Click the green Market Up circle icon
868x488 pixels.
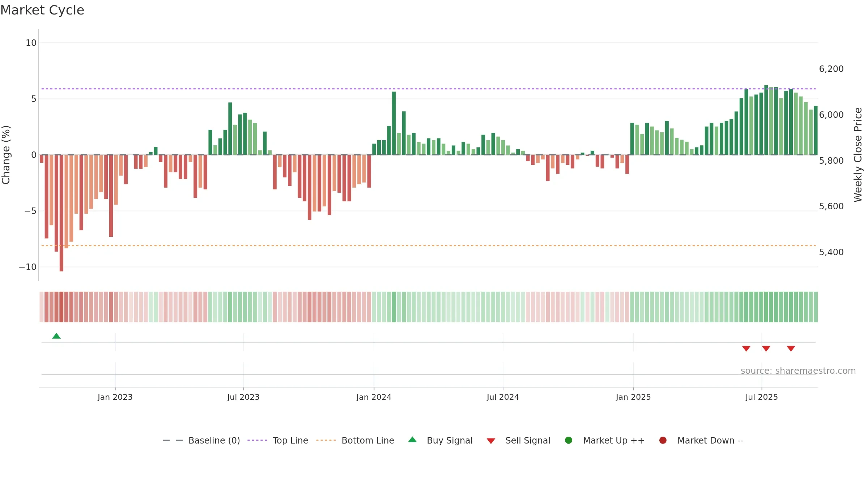(569, 440)
